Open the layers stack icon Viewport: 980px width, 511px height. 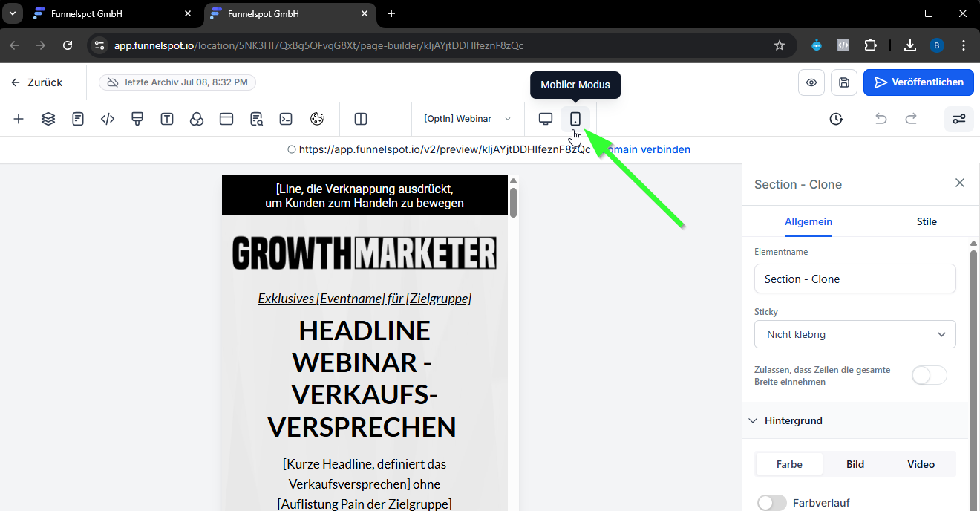[x=48, y=119]
